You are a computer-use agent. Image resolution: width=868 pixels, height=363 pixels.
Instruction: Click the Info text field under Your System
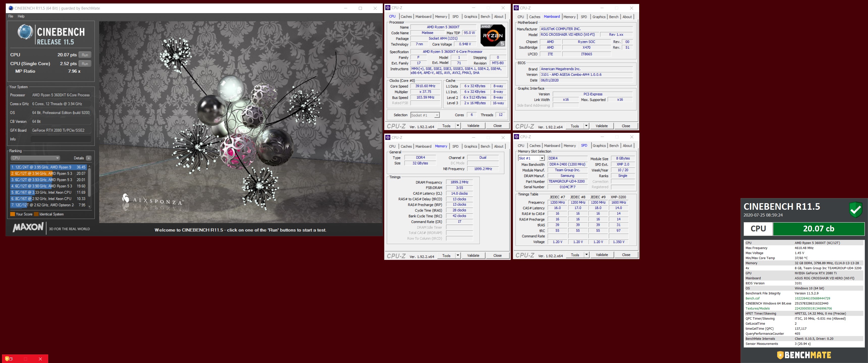(x=61, y=139)
